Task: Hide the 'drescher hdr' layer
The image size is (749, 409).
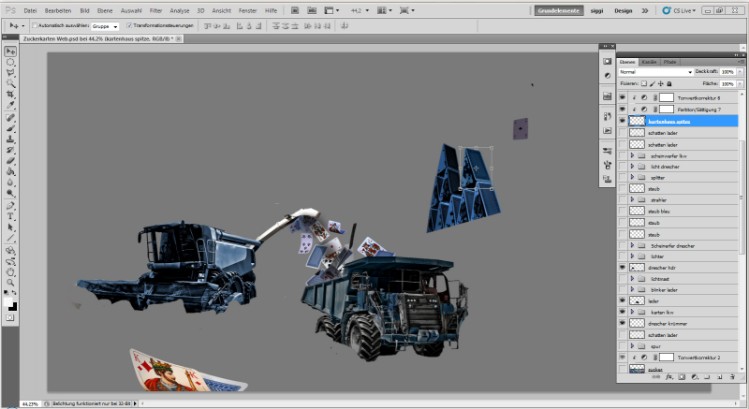Action: click(x=623, y=268)
